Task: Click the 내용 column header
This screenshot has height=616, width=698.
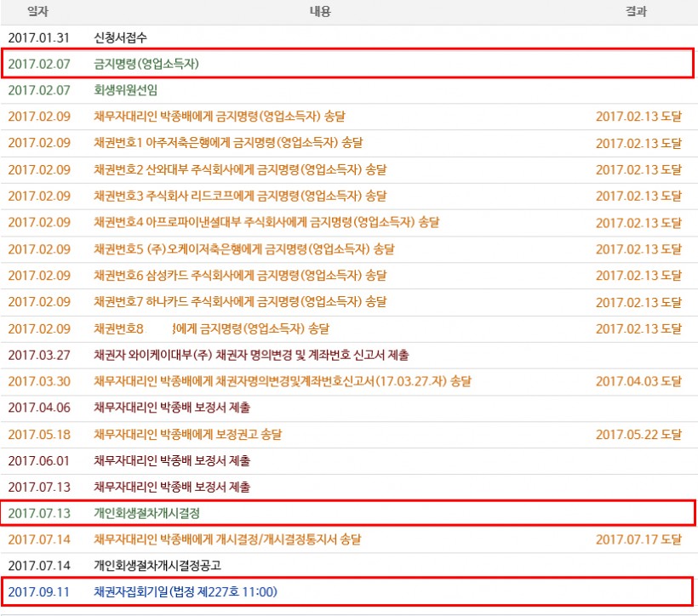Action: click(320, 11)
